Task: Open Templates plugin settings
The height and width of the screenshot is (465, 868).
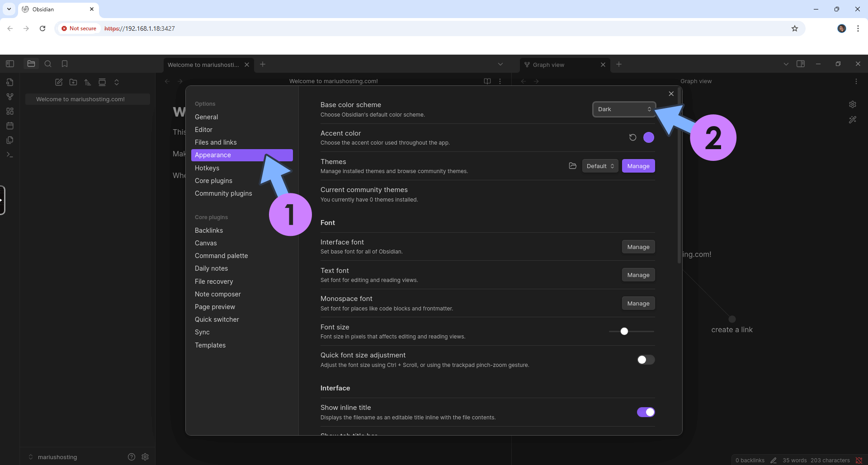Action: [242, 345]
